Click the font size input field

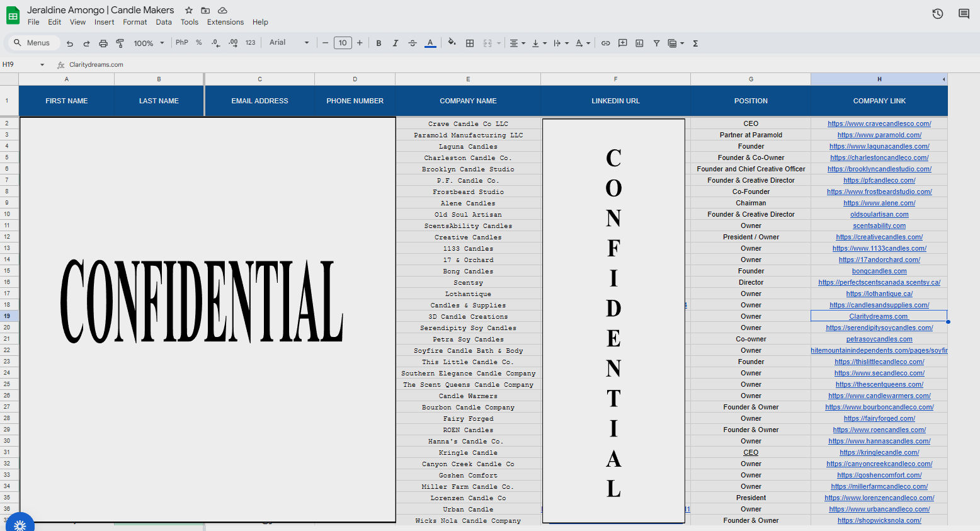343,43
